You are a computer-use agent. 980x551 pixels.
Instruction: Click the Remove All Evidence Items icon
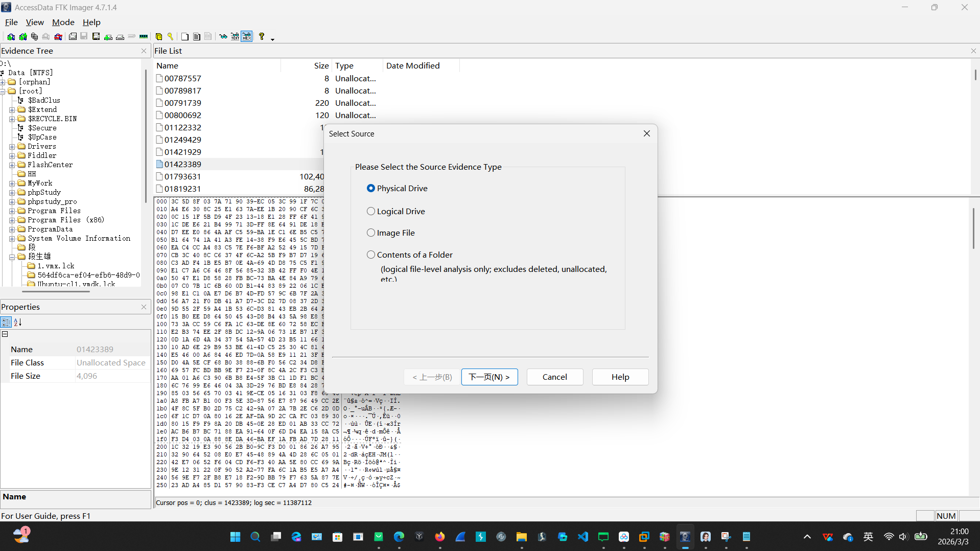point(58,37)
